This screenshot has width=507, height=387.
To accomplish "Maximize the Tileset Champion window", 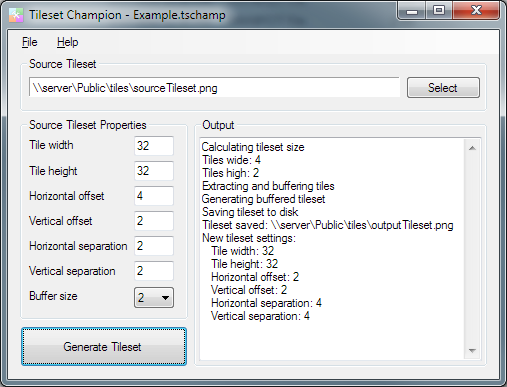I will click(439, 11).
